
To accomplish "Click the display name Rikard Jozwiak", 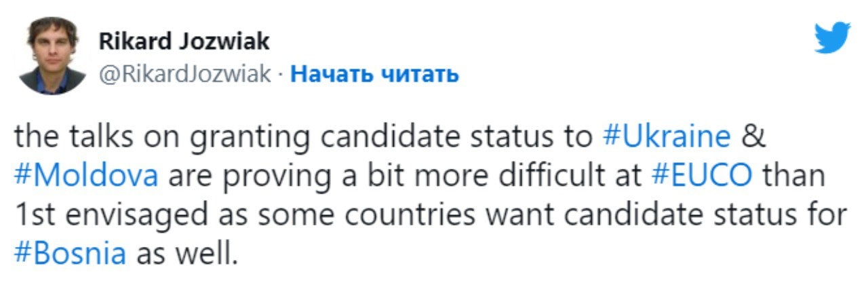I will point(184,41).
